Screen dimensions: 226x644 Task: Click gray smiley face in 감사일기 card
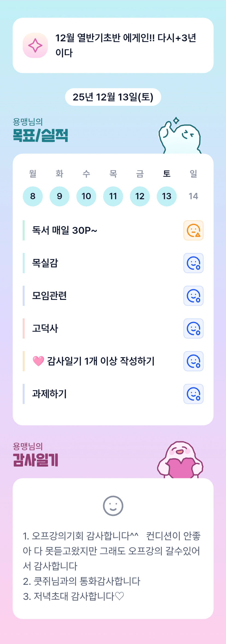[x=113, y=506]
